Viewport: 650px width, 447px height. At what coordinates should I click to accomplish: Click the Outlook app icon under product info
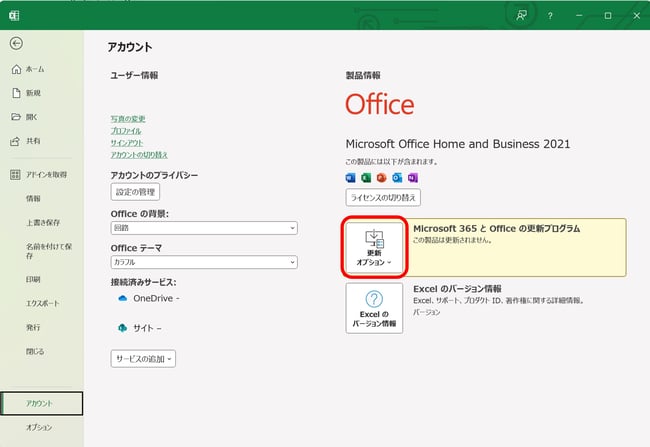[397, 178]
